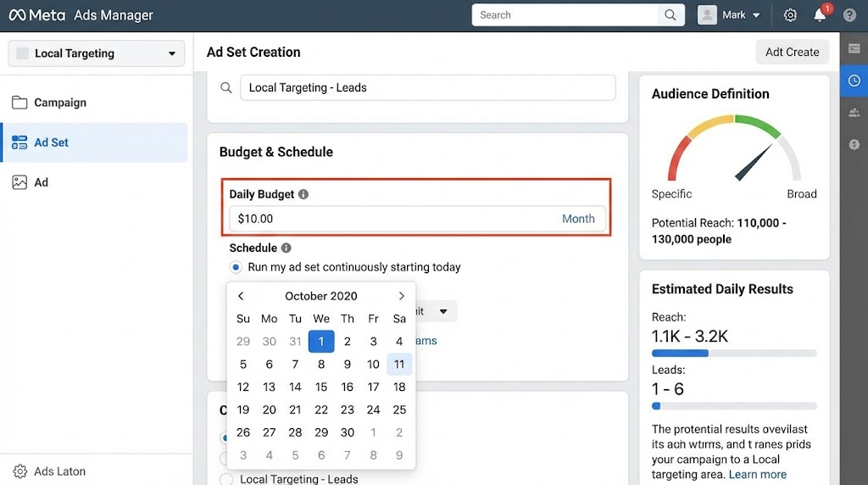The height and width of the screenshot is (485, 868).
Task: Open Ad Set in the sidebar
Action: click(94, 142)
